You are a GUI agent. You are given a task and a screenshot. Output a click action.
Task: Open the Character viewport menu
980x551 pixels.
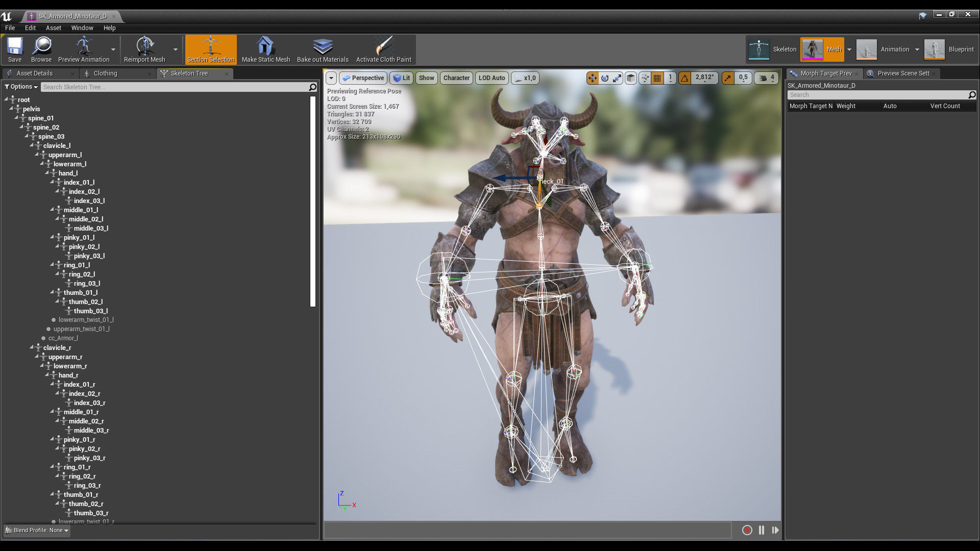[456, 78]
